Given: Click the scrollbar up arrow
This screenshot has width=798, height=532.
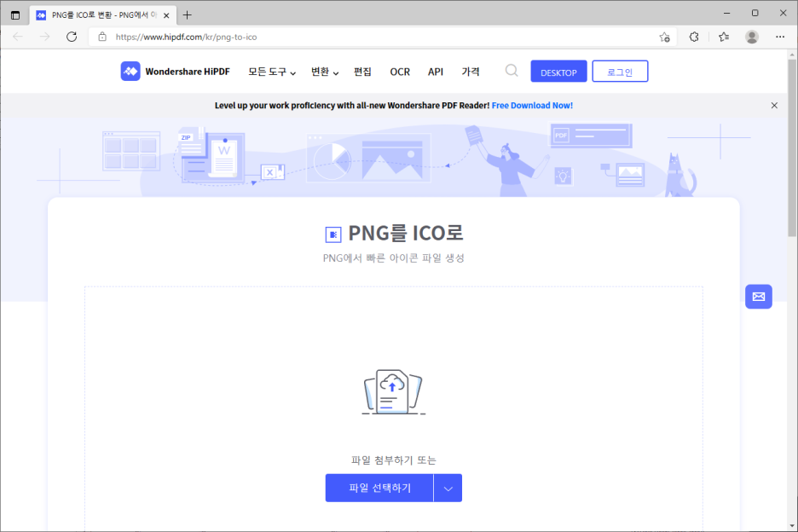Looking at the screenshot, I should coord(792,54).
